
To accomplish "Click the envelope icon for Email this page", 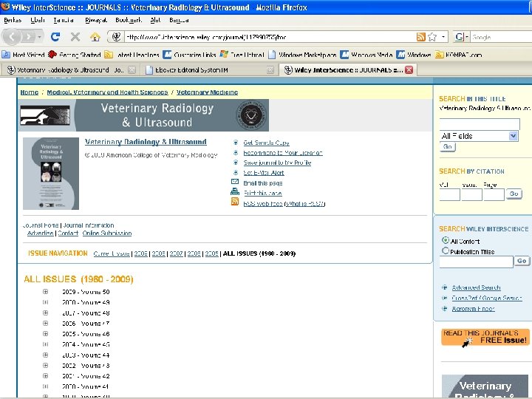I will coord(235,182).
